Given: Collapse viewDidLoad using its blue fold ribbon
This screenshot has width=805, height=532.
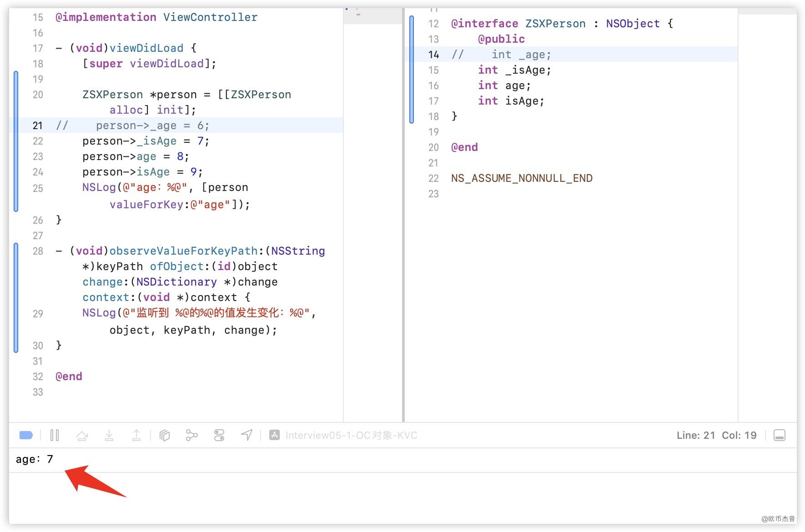Looking at the screenshot, I should tap(16, 141).
